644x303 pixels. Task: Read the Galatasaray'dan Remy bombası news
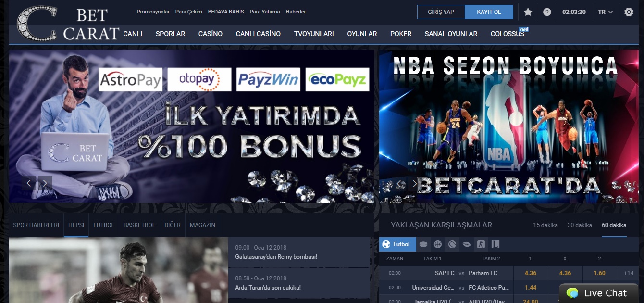click(299, 252)
